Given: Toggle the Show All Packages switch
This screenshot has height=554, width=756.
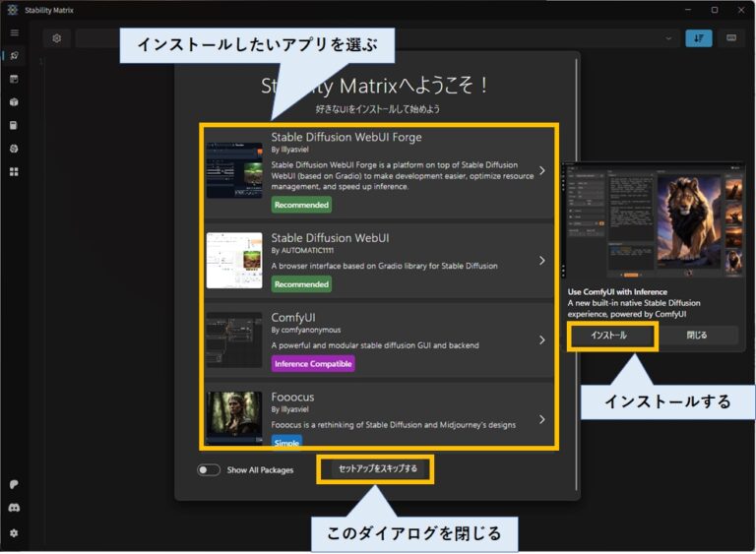Looking at the screenshot, I should tap(208, 469).
